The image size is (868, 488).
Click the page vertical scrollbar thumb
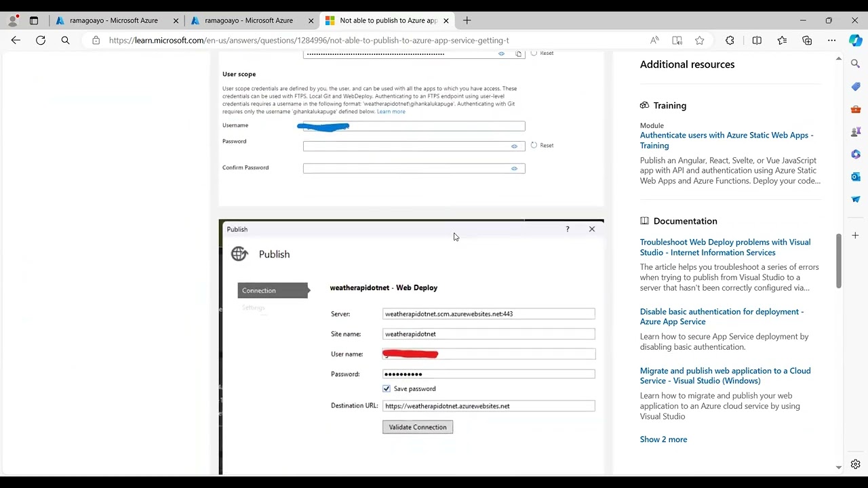click(839, 261)
